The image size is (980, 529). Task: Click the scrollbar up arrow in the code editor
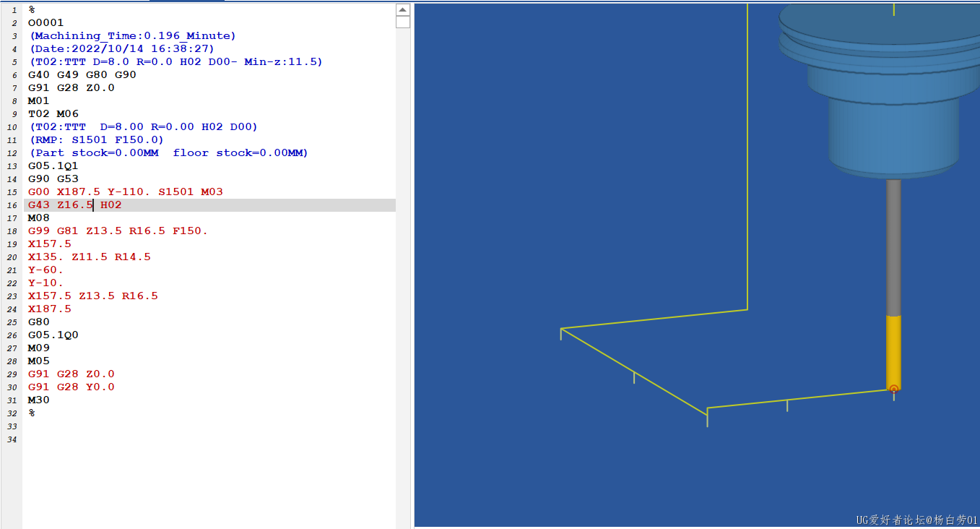click(403, 9)
